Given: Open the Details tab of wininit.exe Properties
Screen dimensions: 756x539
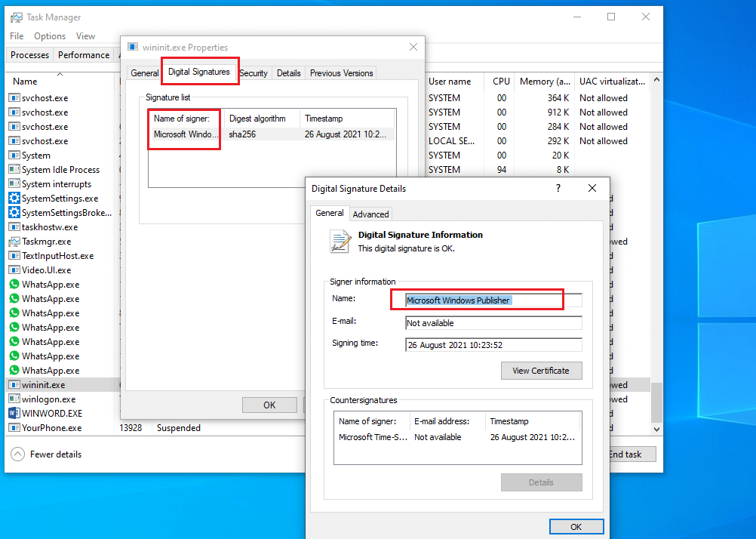Looking at the screenshot, I should (288, 73).
